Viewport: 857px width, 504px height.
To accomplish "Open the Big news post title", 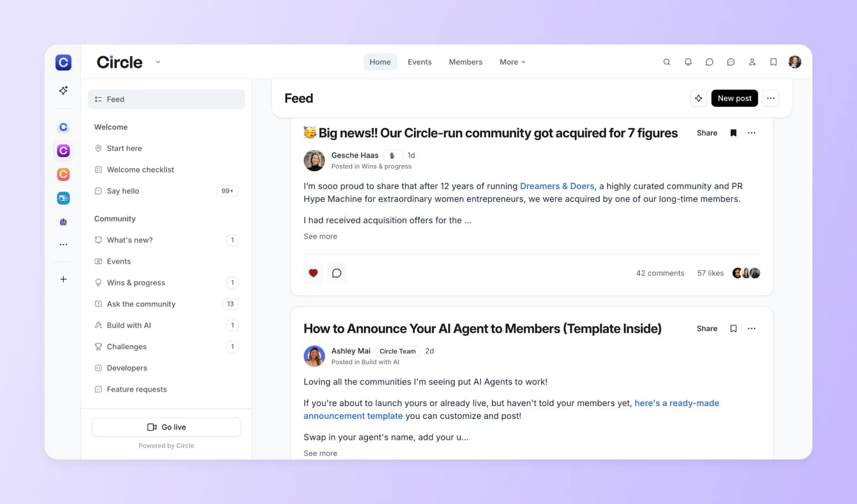I will click(x=491, y=133).
